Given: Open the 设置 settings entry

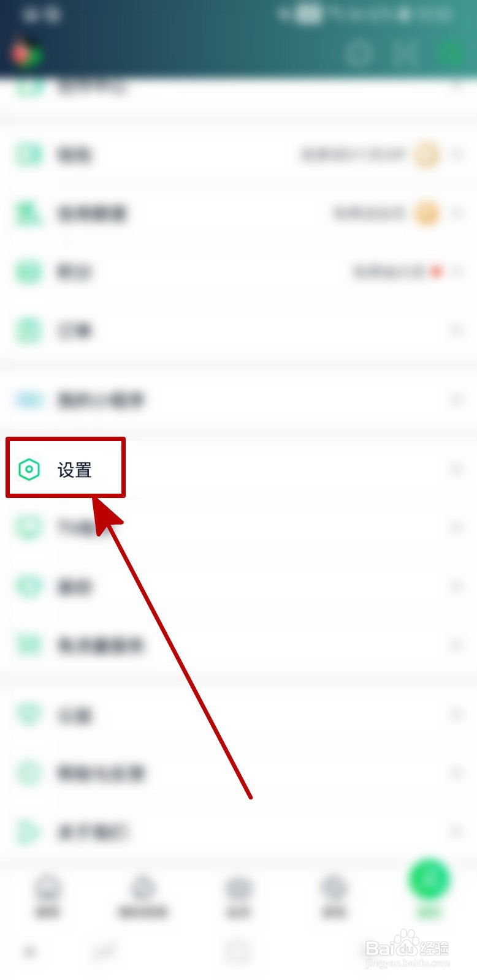Looking at the screenshot, I should [238, 470].
